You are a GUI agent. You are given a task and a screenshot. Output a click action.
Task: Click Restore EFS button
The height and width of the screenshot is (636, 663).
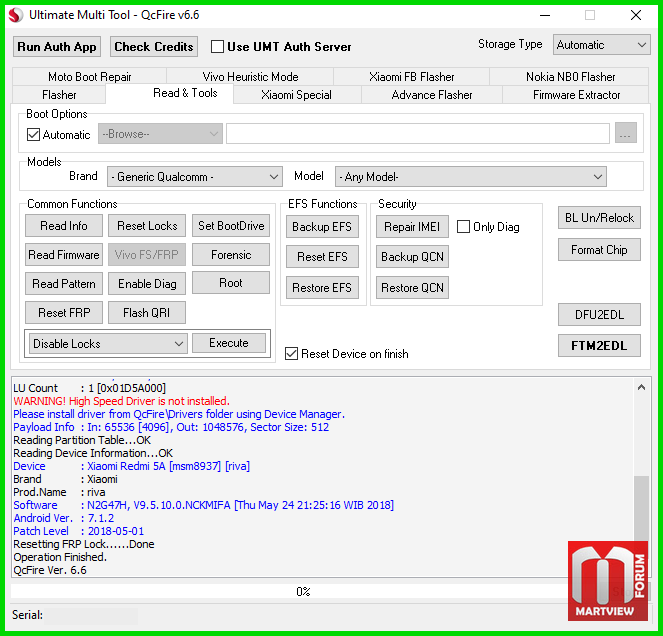(322, 288)
